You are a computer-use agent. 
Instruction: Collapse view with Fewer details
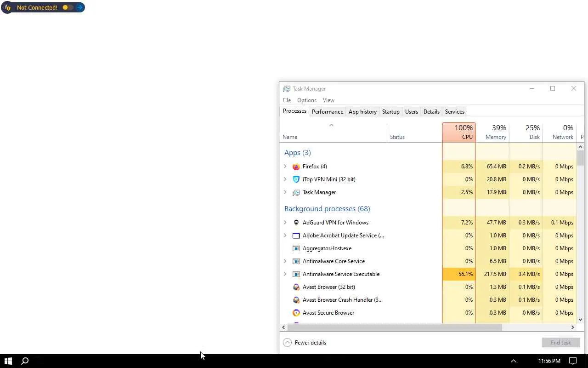pos(305,343)
